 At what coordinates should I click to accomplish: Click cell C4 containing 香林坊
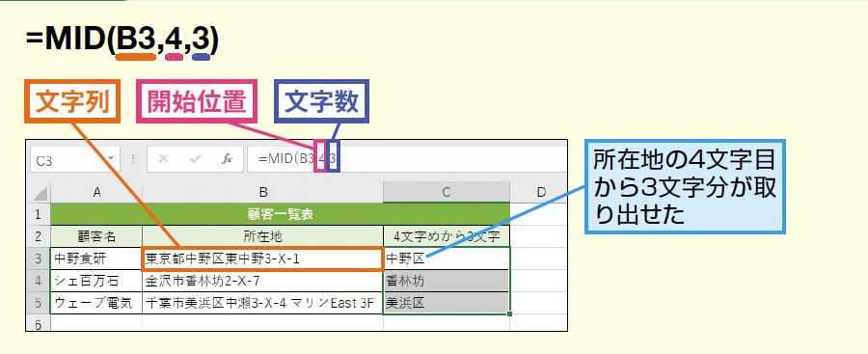click(x=447, y=281)
